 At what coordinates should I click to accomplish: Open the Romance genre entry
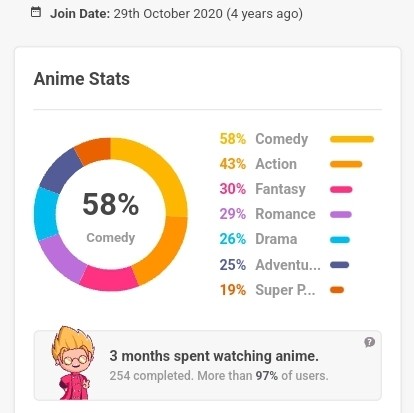coord(285,214)
